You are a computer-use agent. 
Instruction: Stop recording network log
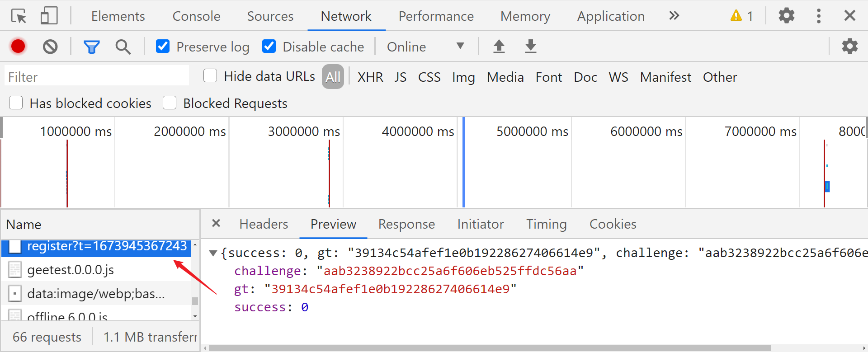pos(18,47)
